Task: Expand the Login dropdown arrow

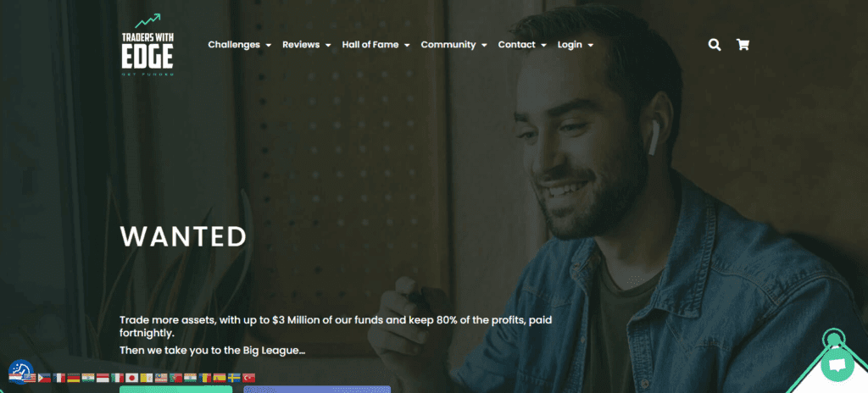Action: 591,46
